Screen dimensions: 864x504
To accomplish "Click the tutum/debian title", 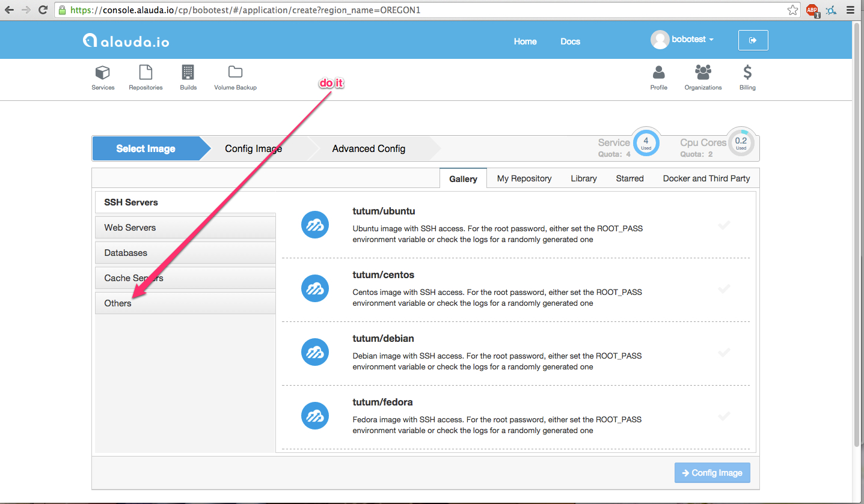I will pos(383,339).
